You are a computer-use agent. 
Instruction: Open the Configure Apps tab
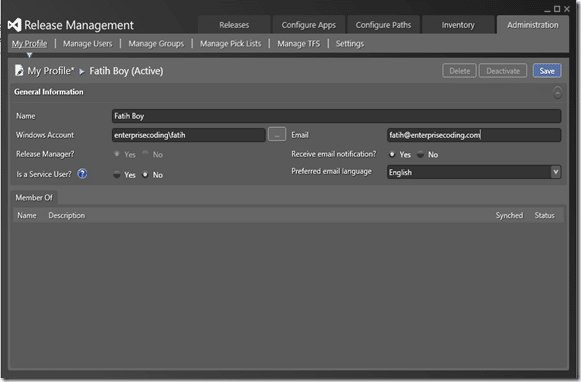(x=309, y=25)
